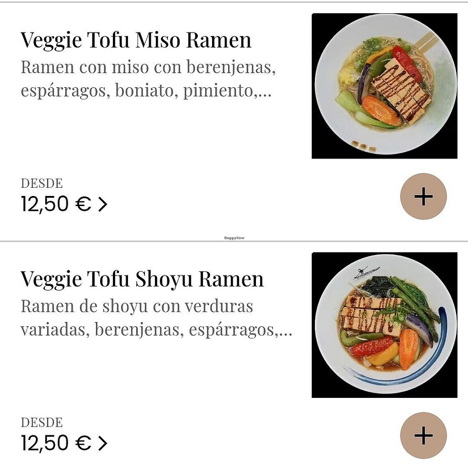The height and width of the screenshot is (476, 468).
Task: Click the 12,50 € price of Miso Ramen
Action: click(56, 205)
